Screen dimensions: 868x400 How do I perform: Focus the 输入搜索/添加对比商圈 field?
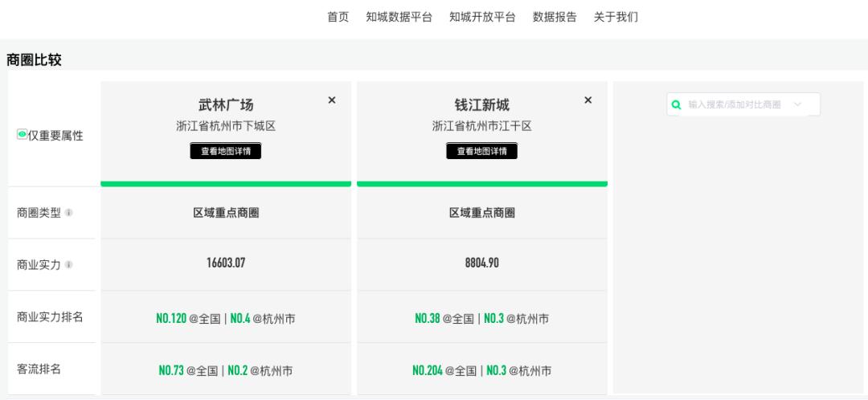coord(734,104)
